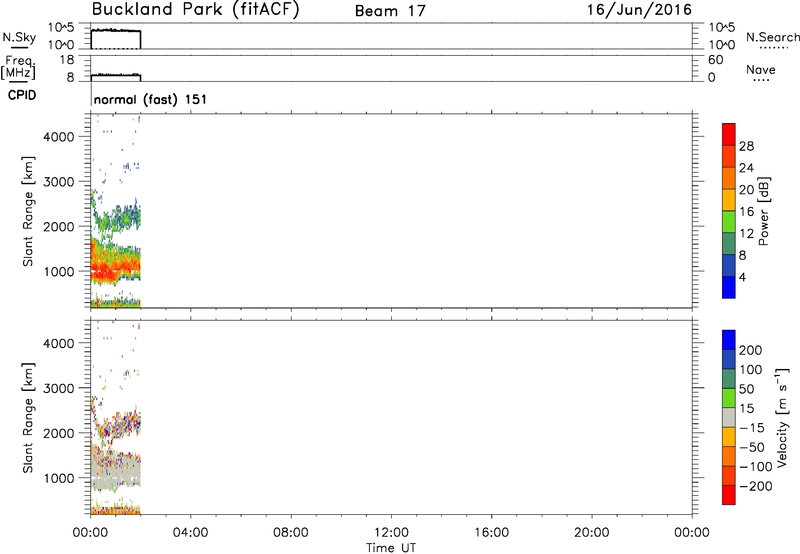
Task: Click the Freq. [MHz] axis label
Action: point(18,67)
